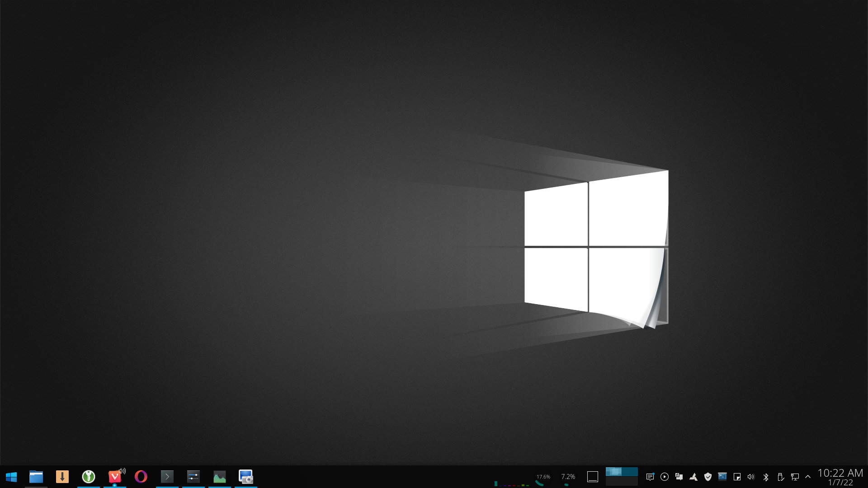This screenshot has height=488, width=868.
Task: Open the screenshot capture tool
Action: (246, 477)
